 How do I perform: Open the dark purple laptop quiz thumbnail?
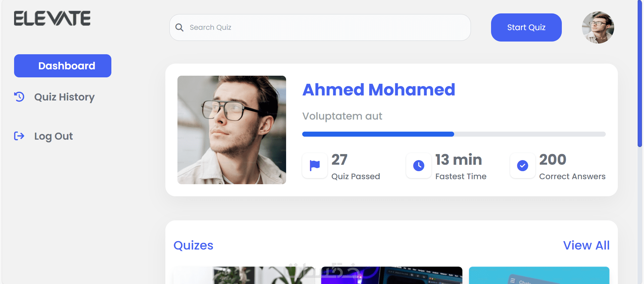pyautogui.click(x=392, y=275)
